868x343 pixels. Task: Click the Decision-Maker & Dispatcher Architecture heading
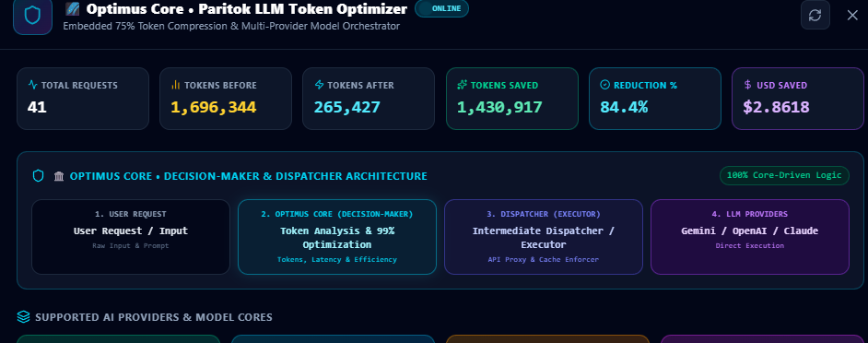249,176
